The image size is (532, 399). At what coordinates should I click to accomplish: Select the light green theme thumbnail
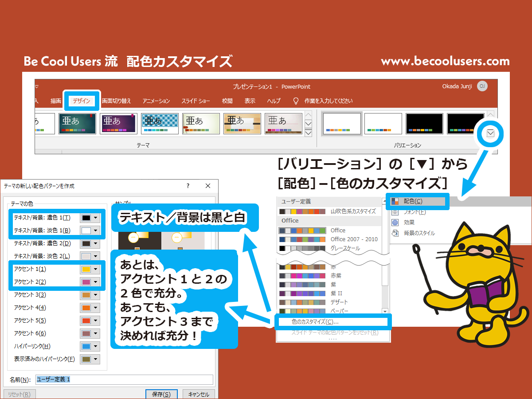201,124
